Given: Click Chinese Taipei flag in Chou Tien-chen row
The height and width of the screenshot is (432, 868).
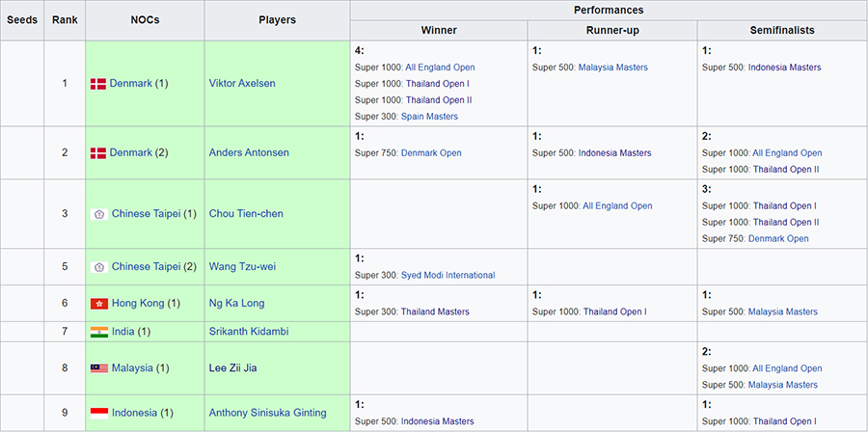Looking at the screenshot, I should tap(99, 214).
